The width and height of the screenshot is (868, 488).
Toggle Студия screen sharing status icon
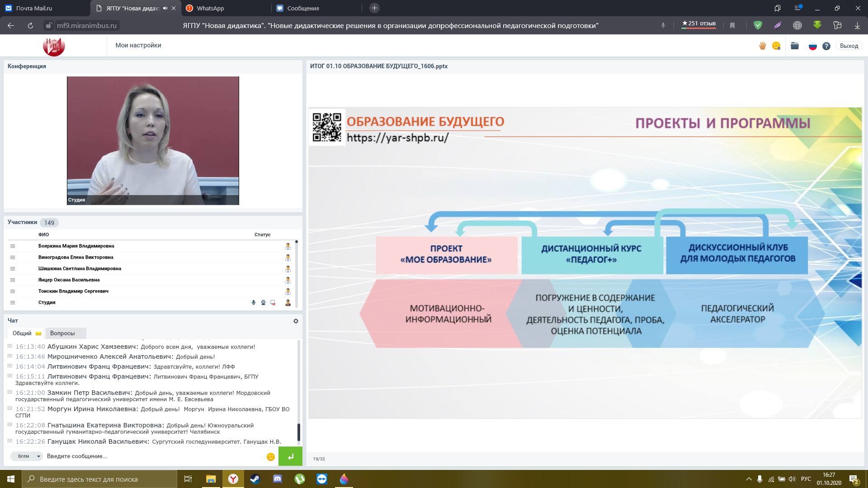coord(273,303)
